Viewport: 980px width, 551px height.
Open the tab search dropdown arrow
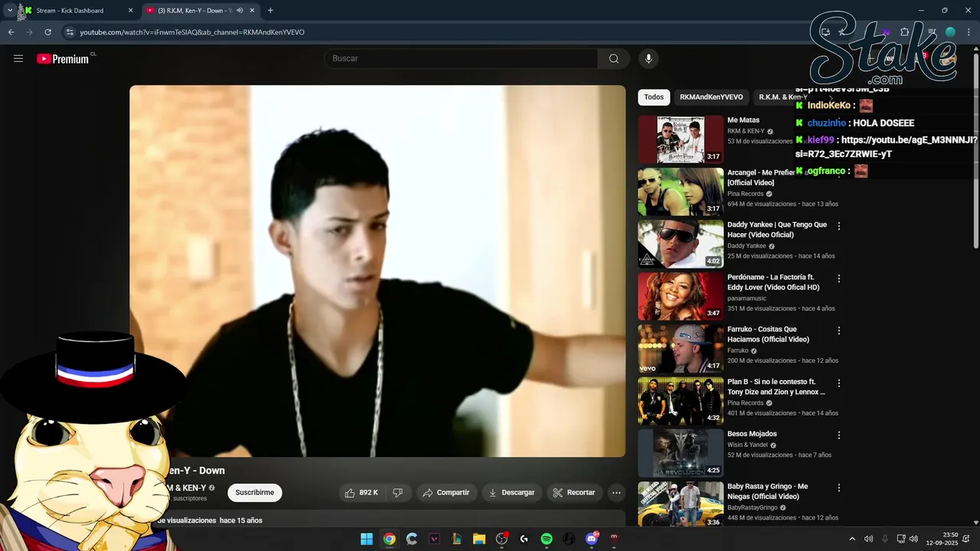point(9,10)
